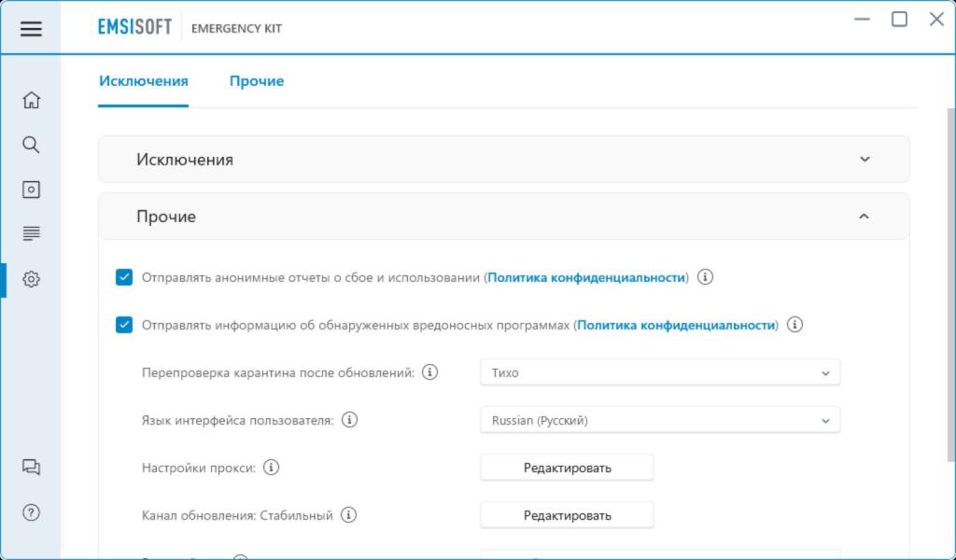
Task: Collapse the Прочие section
Action: (x=864, y=217)
